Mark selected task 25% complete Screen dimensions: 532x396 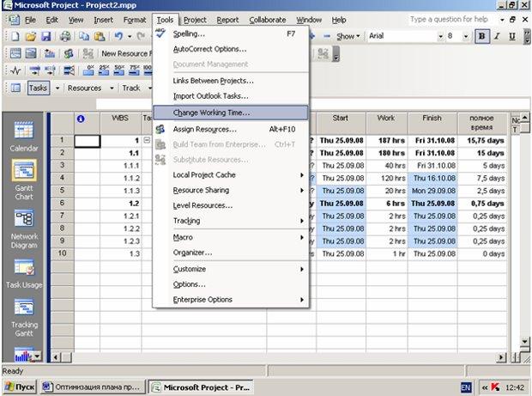[104, 70]
